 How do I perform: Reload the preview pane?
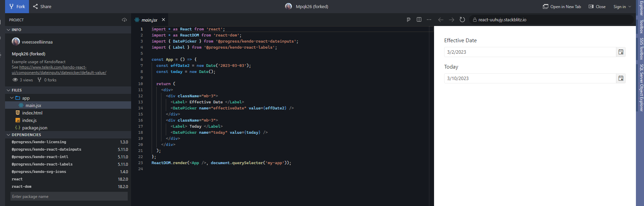coord(462,20)
